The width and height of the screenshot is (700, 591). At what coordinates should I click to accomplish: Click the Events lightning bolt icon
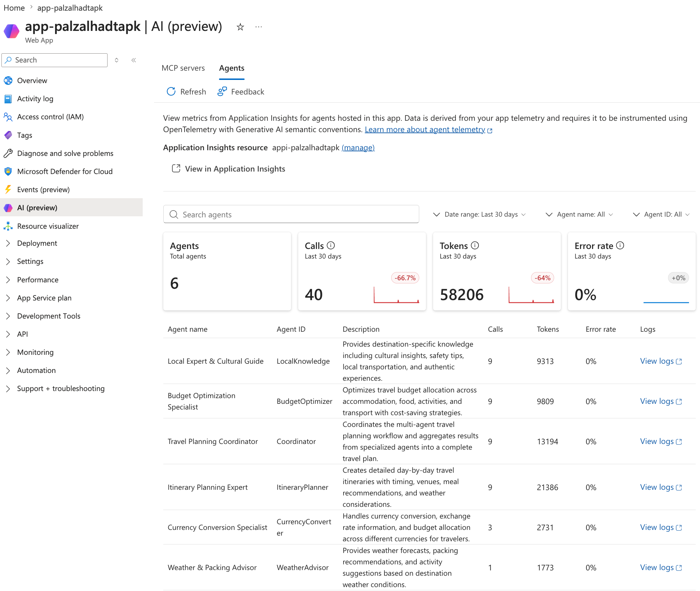click(8, 190)
